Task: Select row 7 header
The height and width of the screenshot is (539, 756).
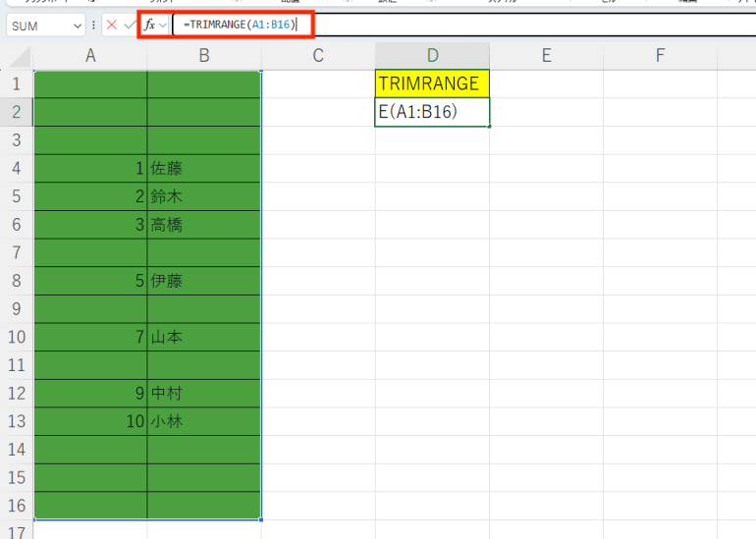Action: [17, 253]
